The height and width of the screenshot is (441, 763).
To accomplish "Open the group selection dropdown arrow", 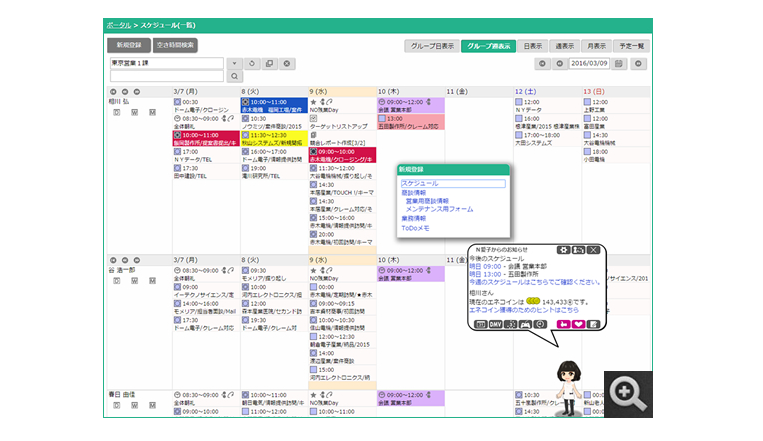I will [x=234, y=63].
